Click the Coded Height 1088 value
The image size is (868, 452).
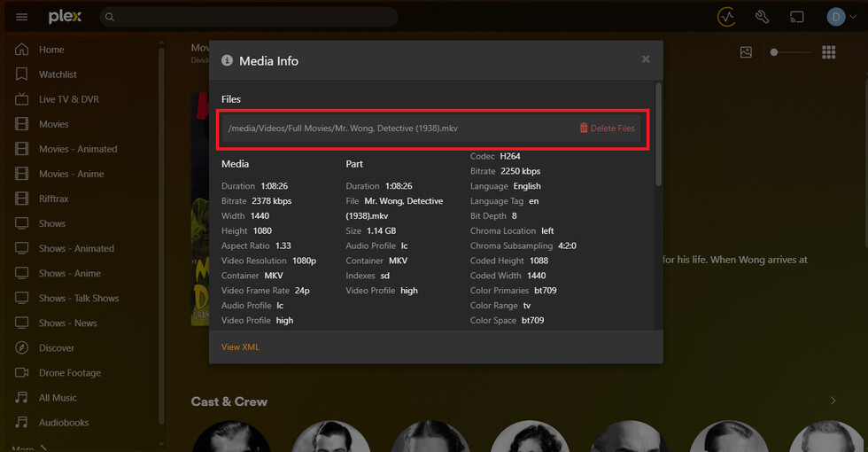[x=539, y=261]
